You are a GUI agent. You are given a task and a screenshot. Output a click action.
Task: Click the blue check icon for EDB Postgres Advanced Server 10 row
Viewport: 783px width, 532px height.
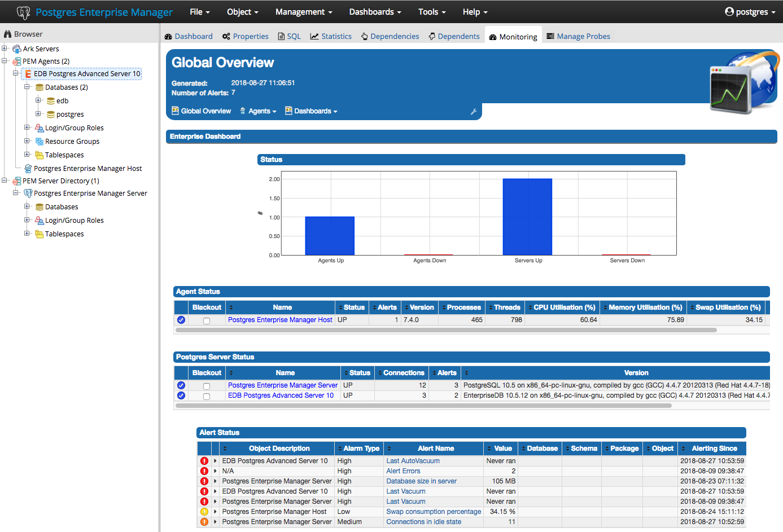click(181, 395)
